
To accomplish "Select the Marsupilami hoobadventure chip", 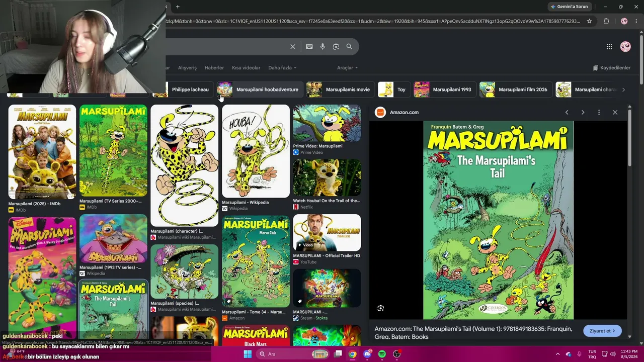I will point(260,89).
